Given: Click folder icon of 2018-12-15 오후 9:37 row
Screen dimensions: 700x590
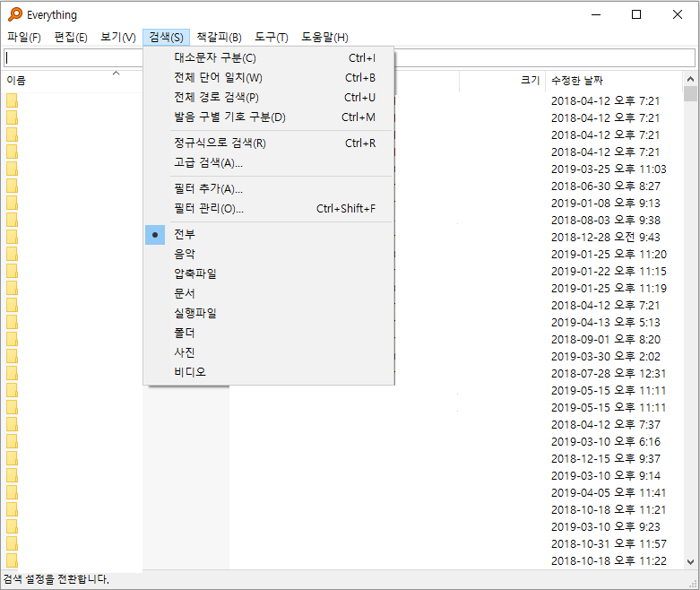Looking at the screenshot, I should (x=12, y=458).
